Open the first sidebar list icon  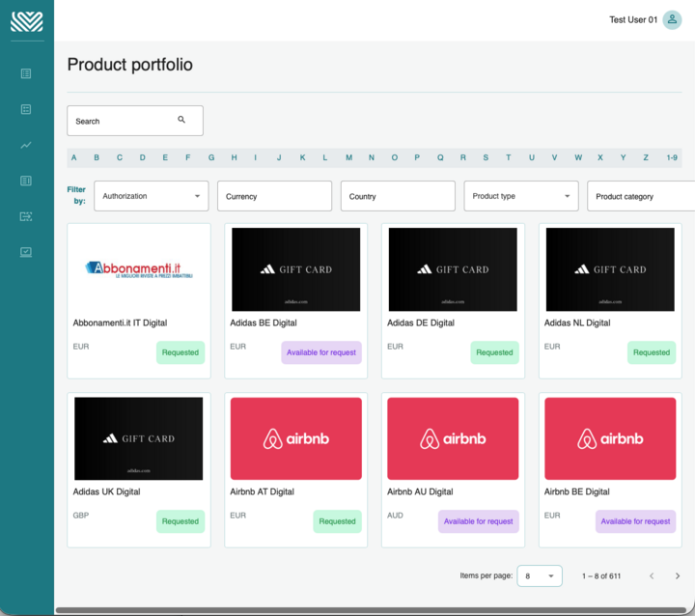[26, 73]
